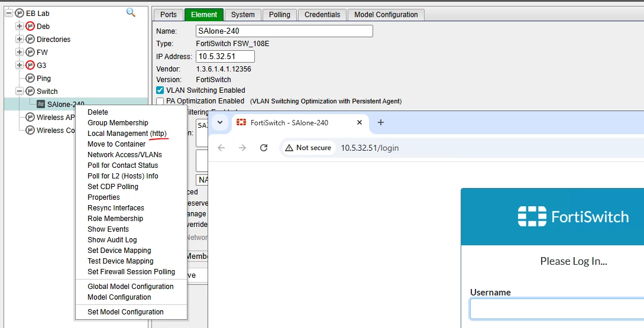Switch to the System tab
Screen dimensions: 644x328
(242, 15)
